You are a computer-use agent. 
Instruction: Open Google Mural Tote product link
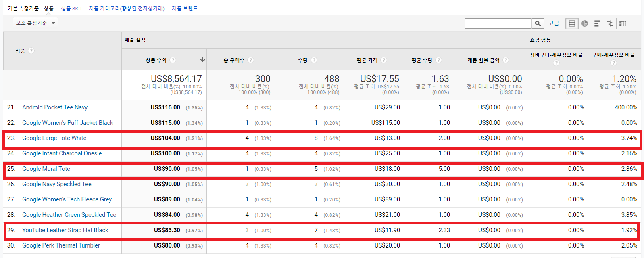point(46,169)
